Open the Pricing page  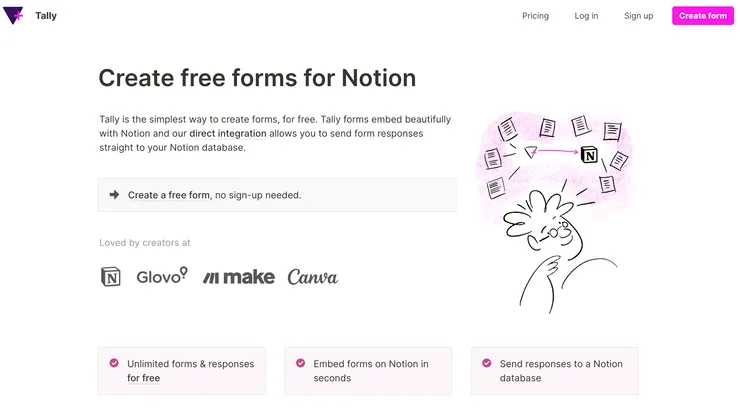535,16
